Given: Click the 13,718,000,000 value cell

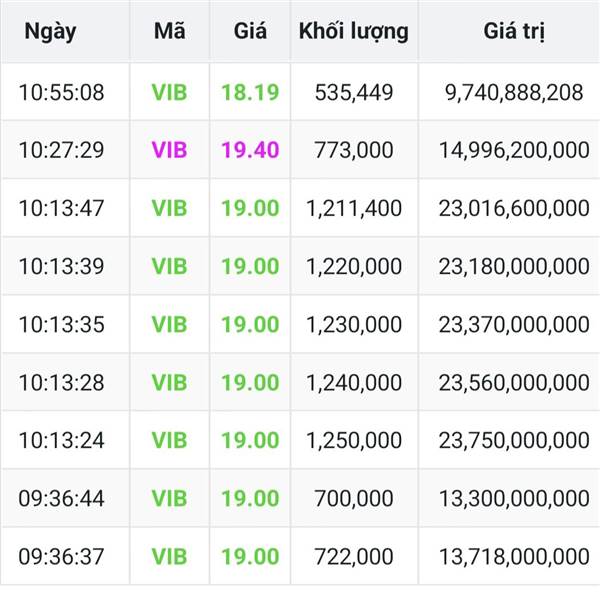Looking at the screenshot, I should (x=513, y=556).
